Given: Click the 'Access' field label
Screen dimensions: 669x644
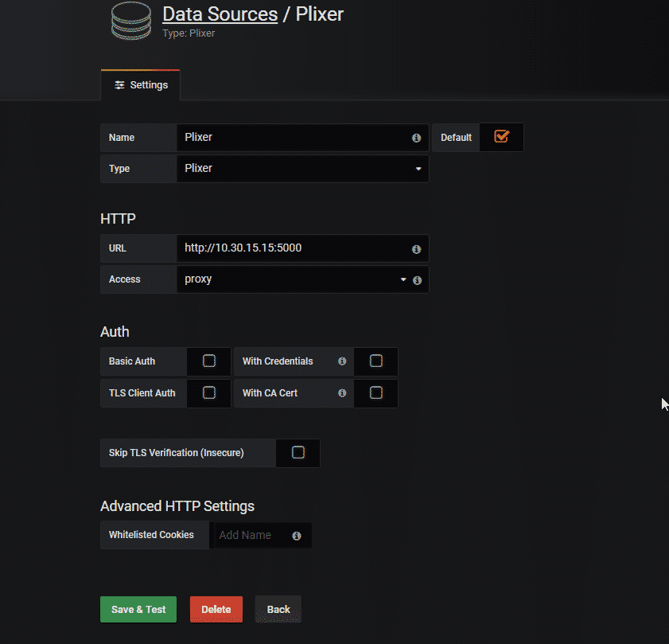Looking at the screenshot, I should point(125,279).
